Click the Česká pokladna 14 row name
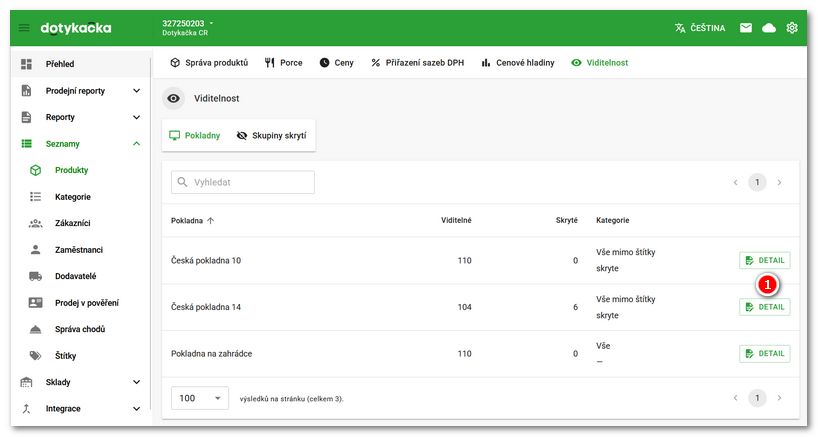The image size is (818, 437). point(206,307)
